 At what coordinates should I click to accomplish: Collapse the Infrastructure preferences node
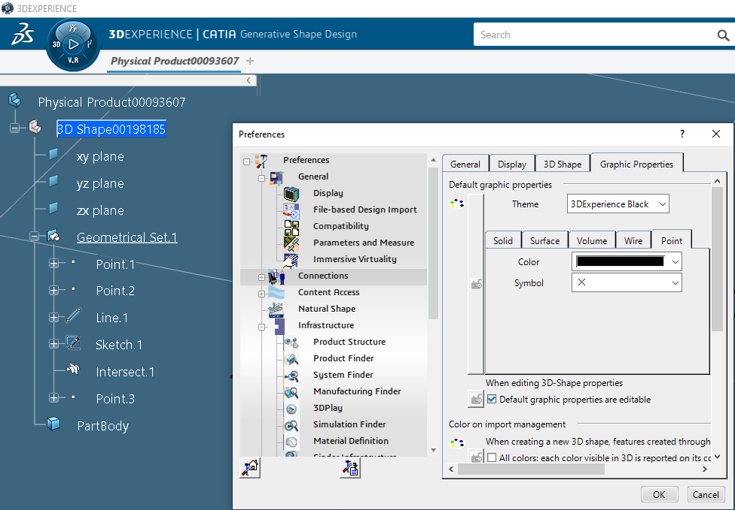[x=262, y=327]
